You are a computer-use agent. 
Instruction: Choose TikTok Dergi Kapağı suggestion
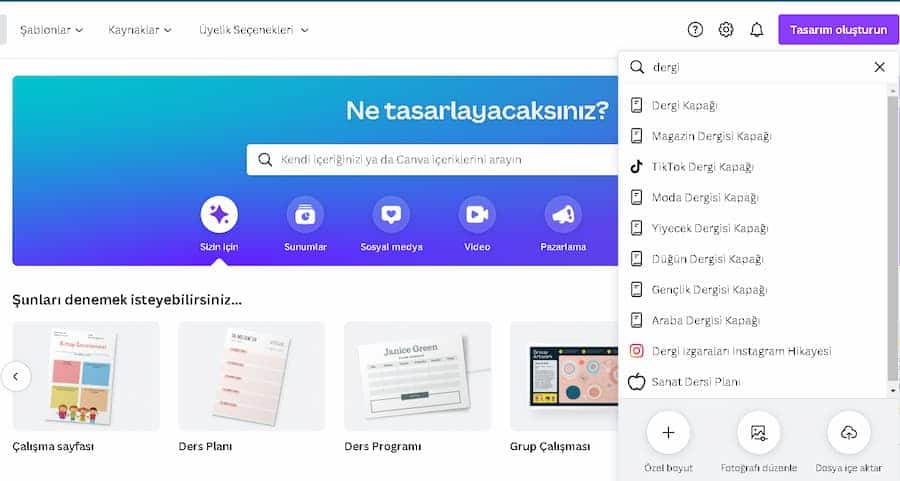click(x=702, y=167)
